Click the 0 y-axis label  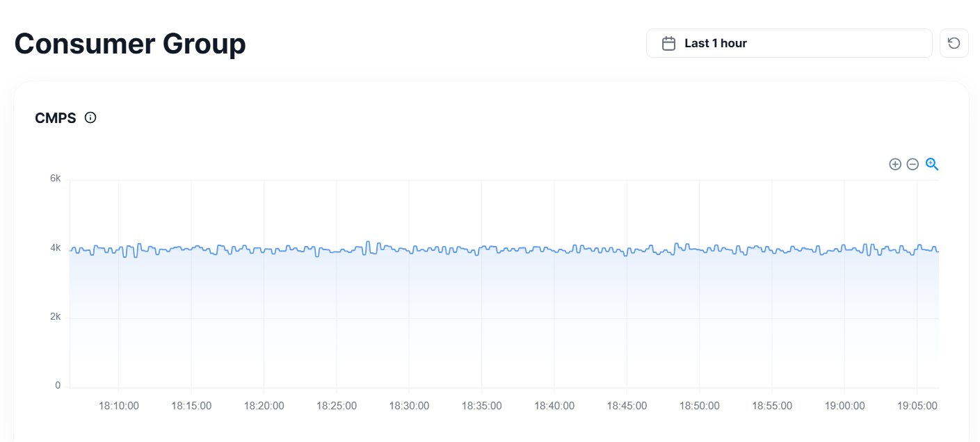(58, 385)
